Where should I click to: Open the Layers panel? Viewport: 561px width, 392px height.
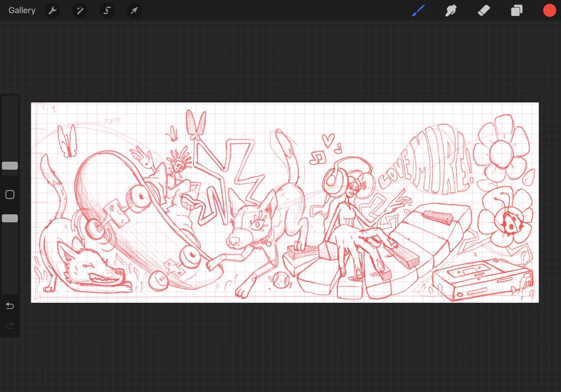tap(517, 11)
